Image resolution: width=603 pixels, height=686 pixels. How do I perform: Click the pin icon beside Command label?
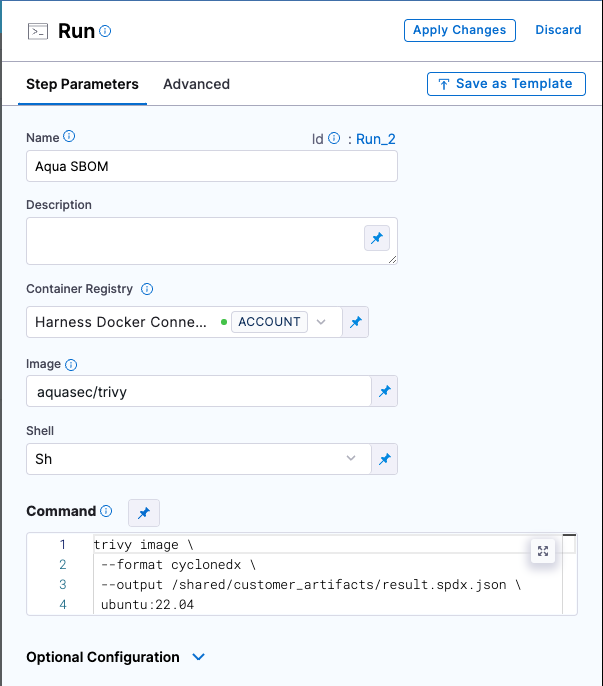(x=144, y=512)
